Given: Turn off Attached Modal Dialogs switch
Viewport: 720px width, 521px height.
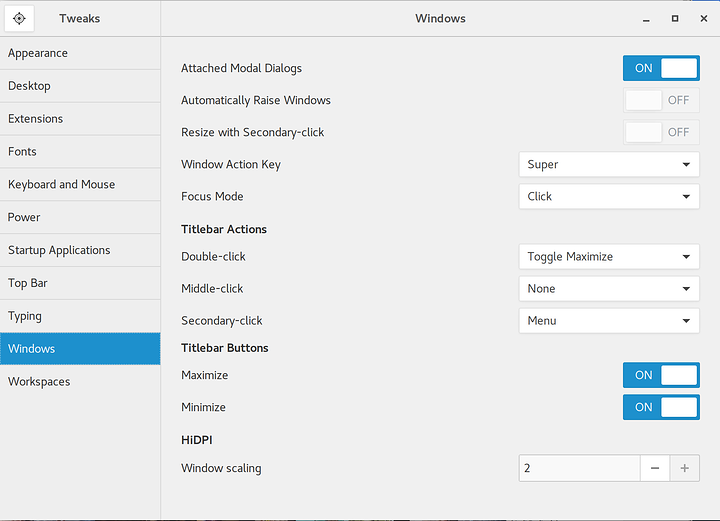Looking at the screenshot, I should (661, 68).
